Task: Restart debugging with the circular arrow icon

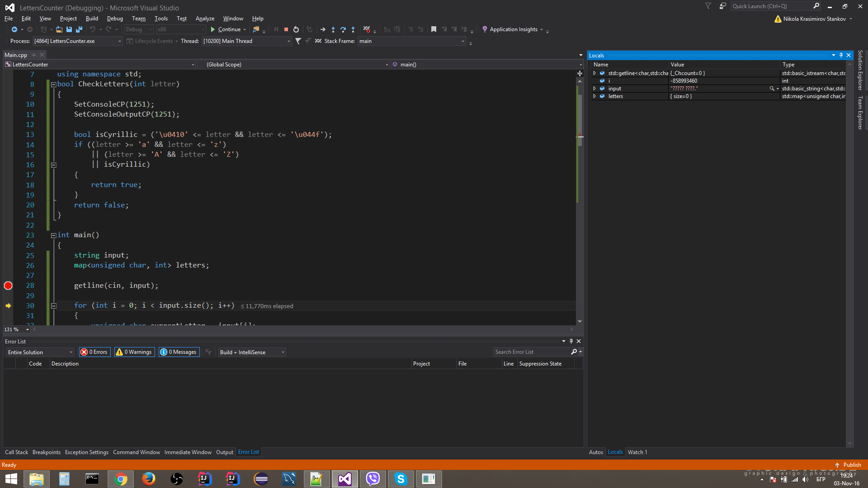Action: pyautogui.click(x=296, y=29)
